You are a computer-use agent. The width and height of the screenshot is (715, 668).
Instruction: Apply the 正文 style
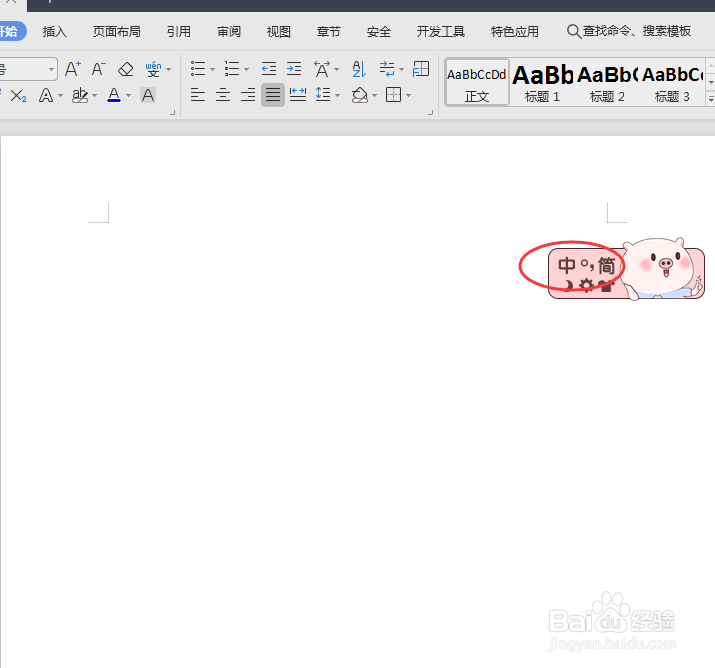click(477, 83)
